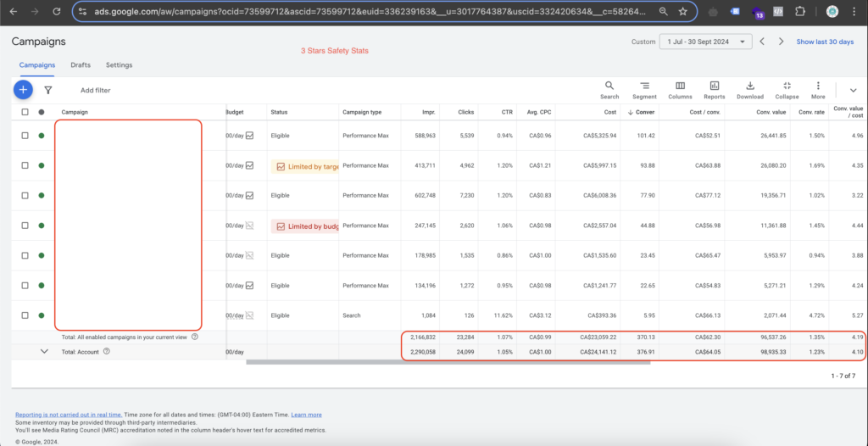Bookmark this page with the star
The image size is (868, 446).
682,12
